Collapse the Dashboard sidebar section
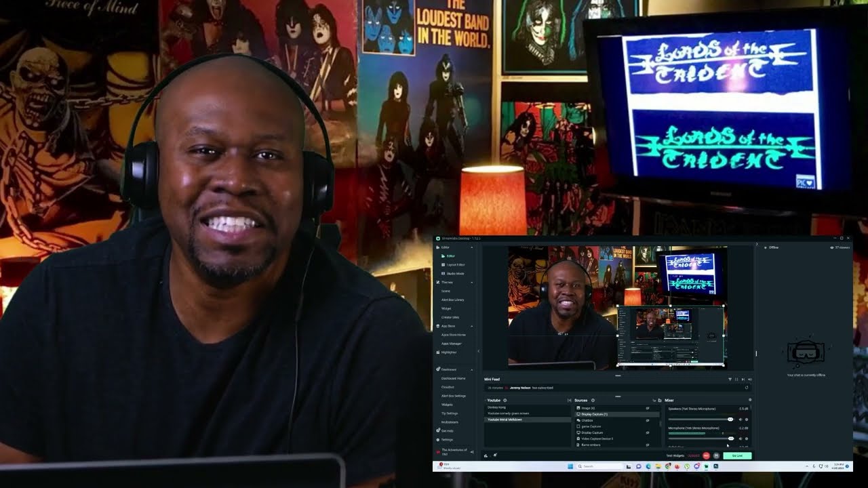The image size is (868, 488). (x=472, y=369)
